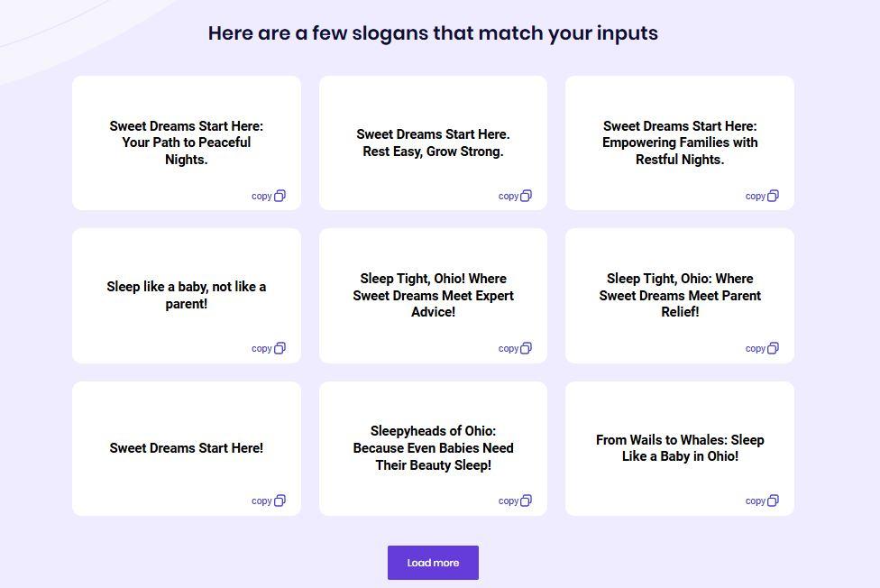Copy the 'Rest Easy, Grow Strong' slogan

pos(515,196)
